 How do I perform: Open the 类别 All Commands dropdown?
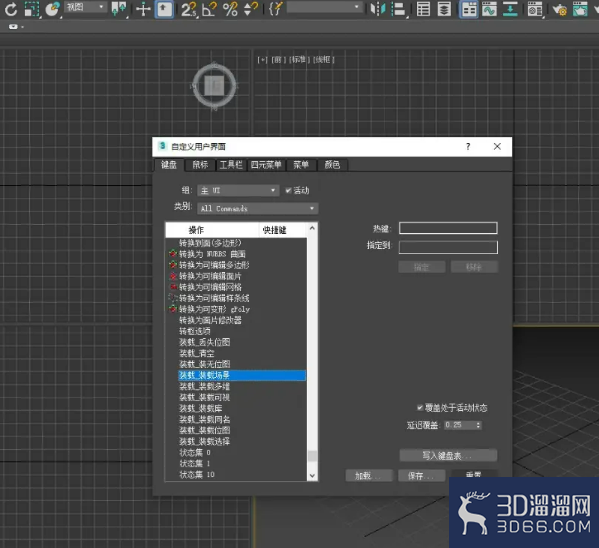(x=258, y=209)
